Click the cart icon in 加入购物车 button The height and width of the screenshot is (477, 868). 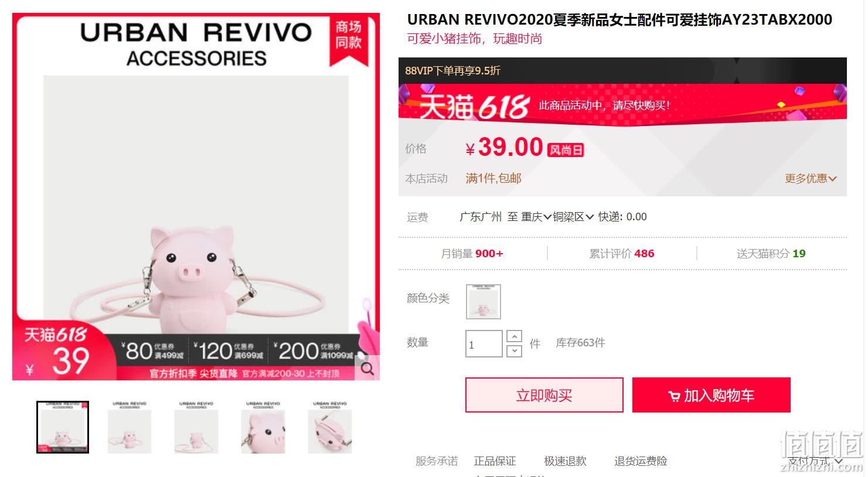(x=674, y=396)
